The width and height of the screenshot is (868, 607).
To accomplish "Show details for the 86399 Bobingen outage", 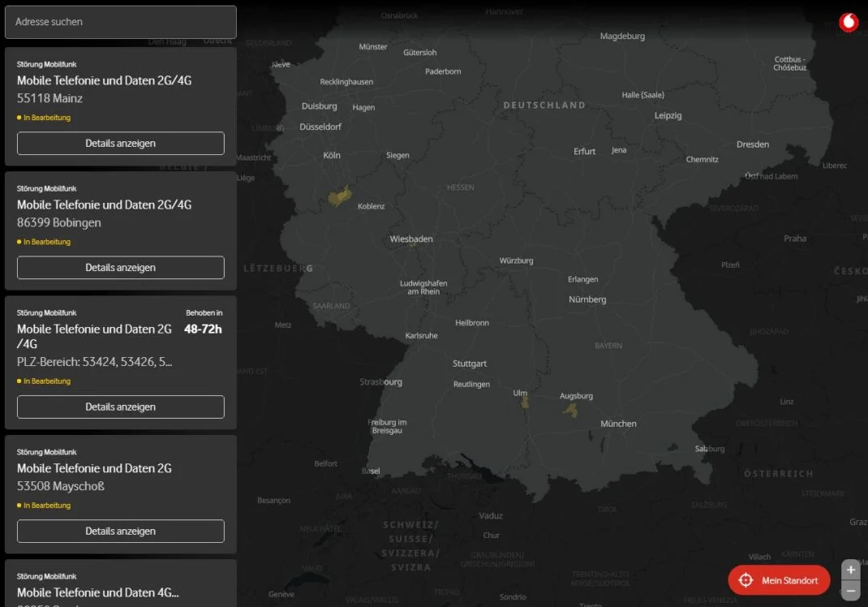I will [121, 268].
